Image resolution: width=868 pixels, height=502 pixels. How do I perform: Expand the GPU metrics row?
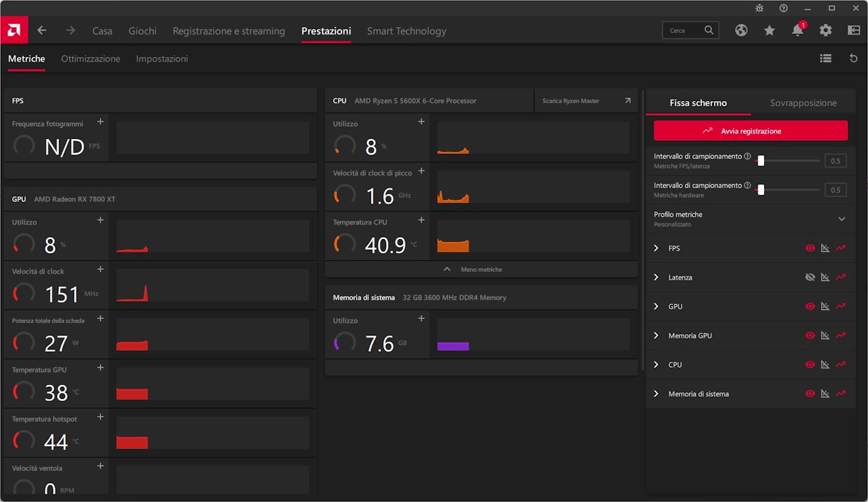point(656,307)
